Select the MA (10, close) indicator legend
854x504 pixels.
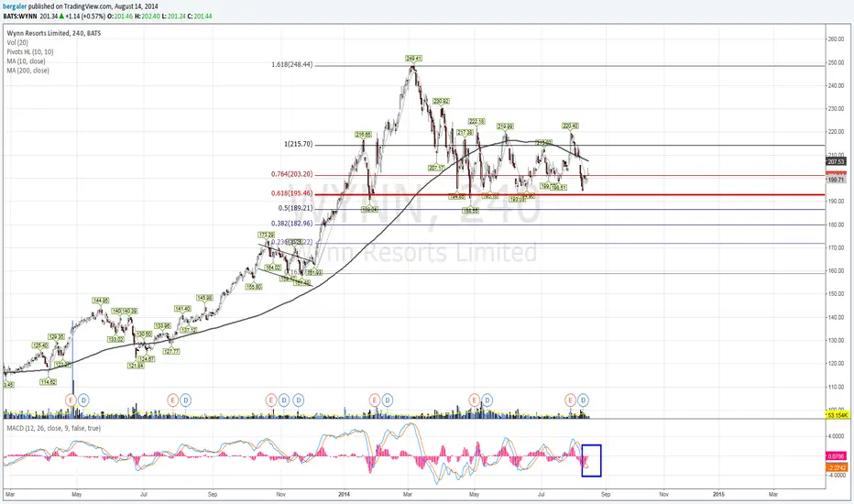click(27, 61)
